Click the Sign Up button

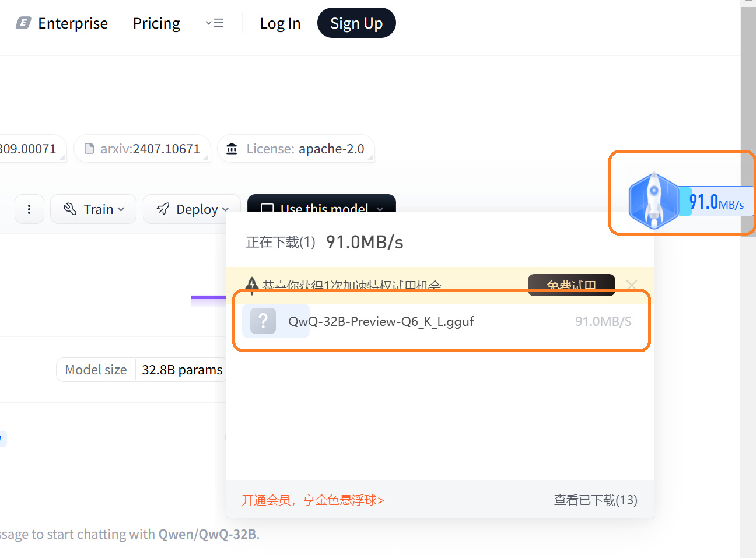pos(356,23)
